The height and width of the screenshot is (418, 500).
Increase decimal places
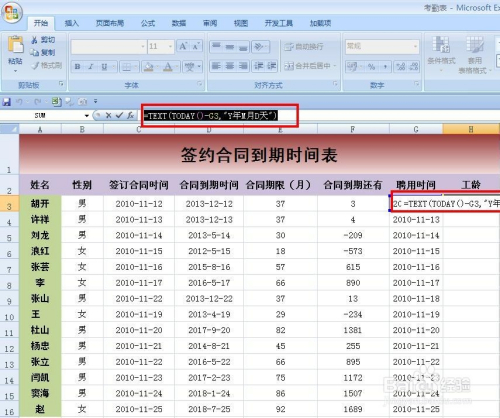tap(401, 67)
